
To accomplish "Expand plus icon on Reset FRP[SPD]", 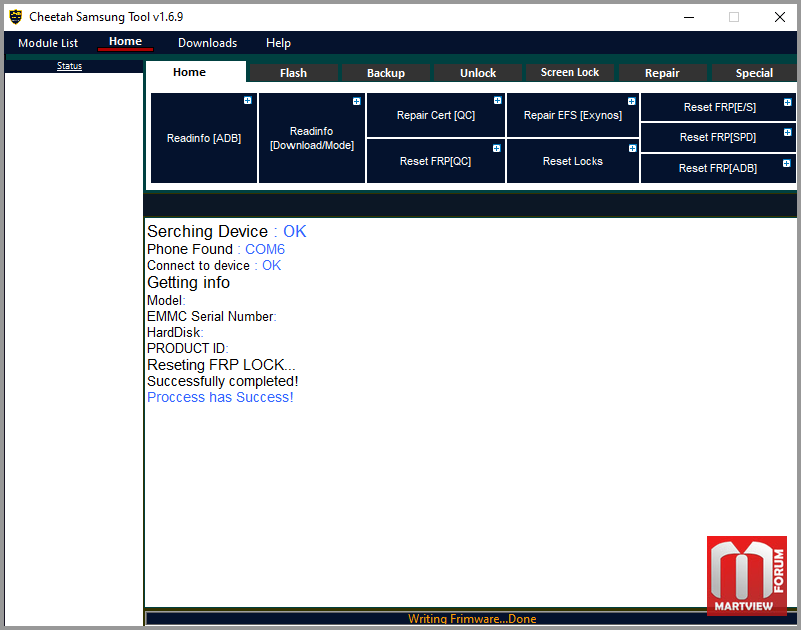I will click(788, 132).
